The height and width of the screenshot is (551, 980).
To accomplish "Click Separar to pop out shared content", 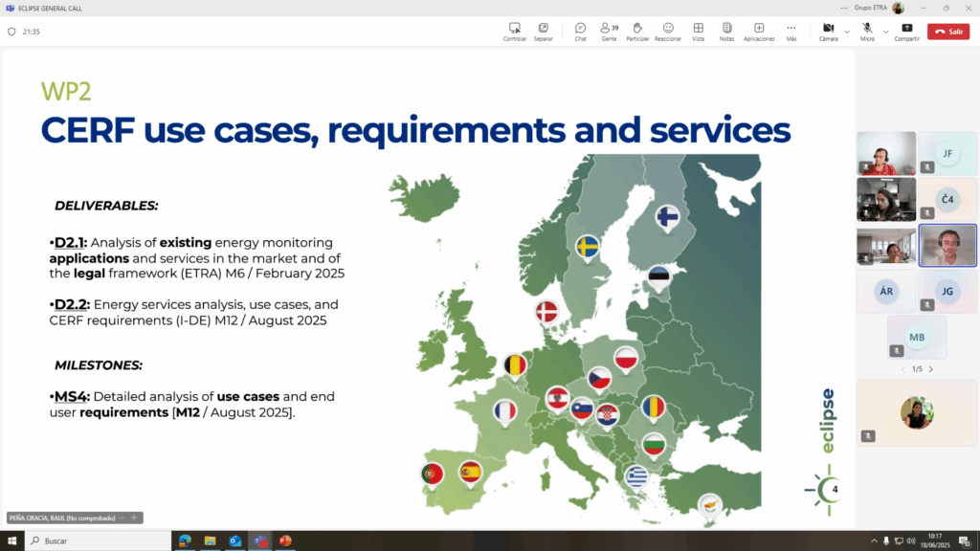I will click(x=543, y=32).
